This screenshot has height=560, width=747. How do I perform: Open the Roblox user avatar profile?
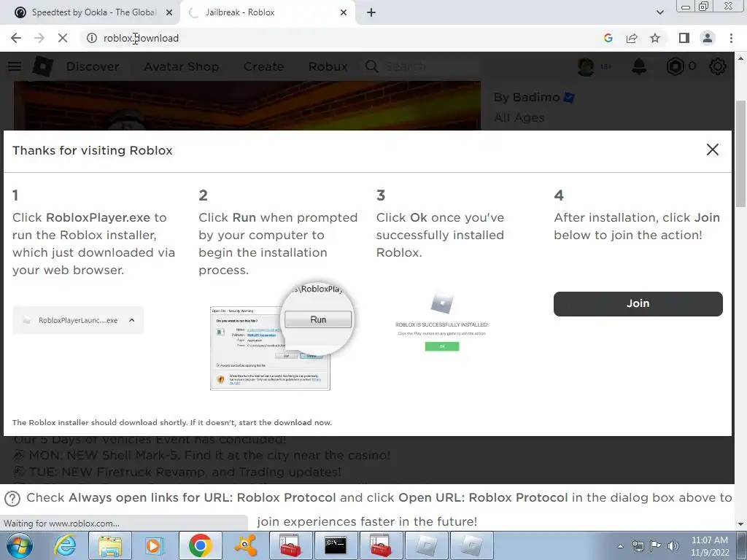click(x=586, y=66)
